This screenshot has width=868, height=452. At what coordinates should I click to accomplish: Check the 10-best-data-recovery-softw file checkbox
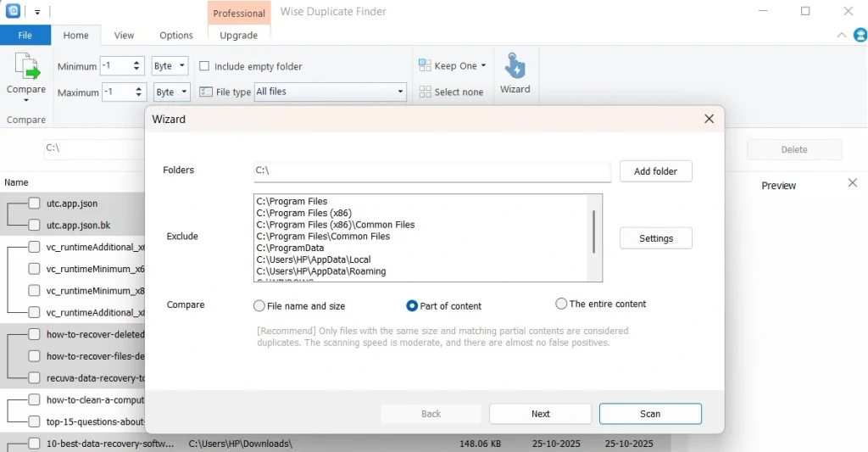tap(34, 444)
